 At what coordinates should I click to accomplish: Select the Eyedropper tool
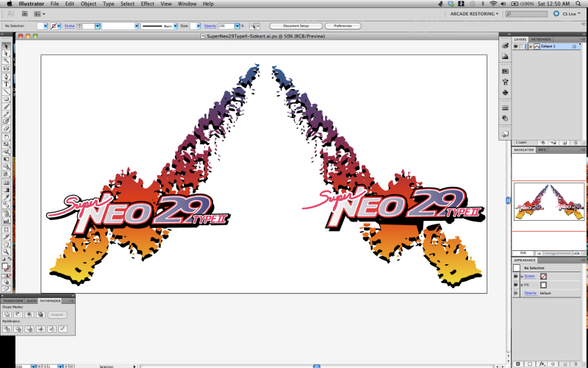coord(6,197)
